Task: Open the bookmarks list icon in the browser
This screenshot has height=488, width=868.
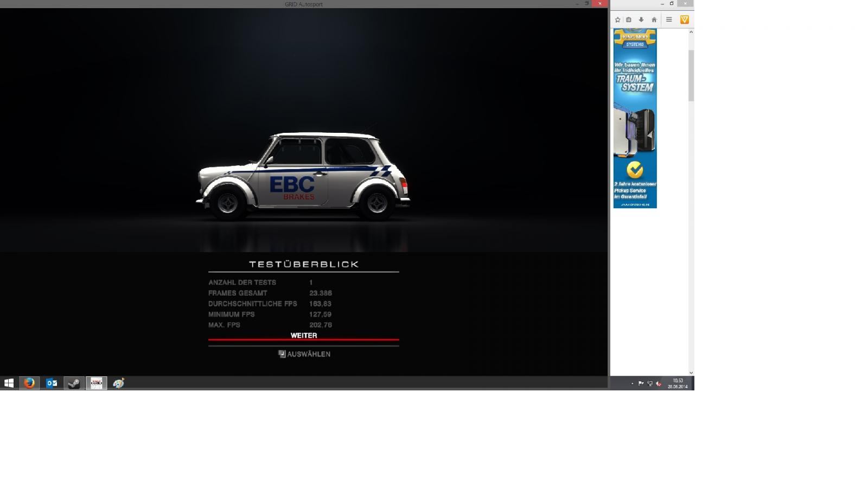Action: 629,20
